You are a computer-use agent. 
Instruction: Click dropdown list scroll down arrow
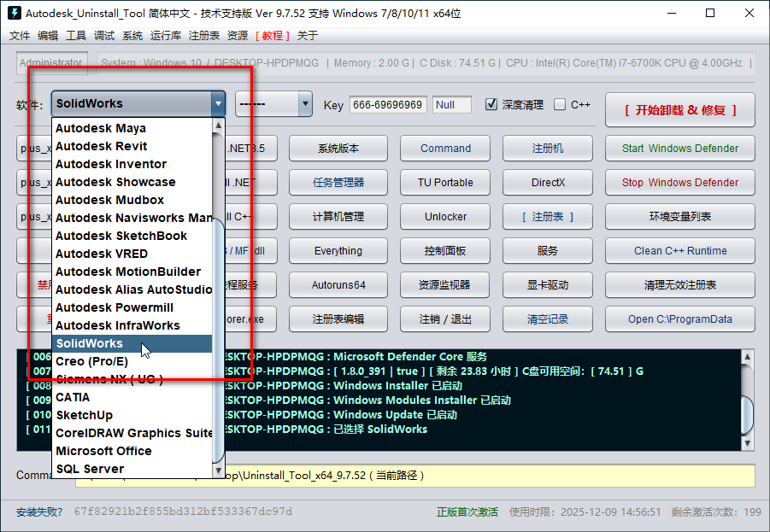click(219, 471)
